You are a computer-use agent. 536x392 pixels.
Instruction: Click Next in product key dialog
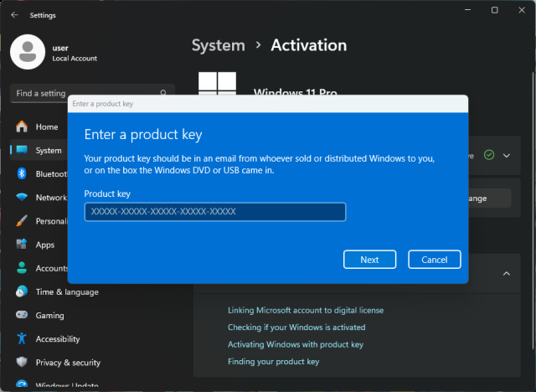(x=370, y=260)
